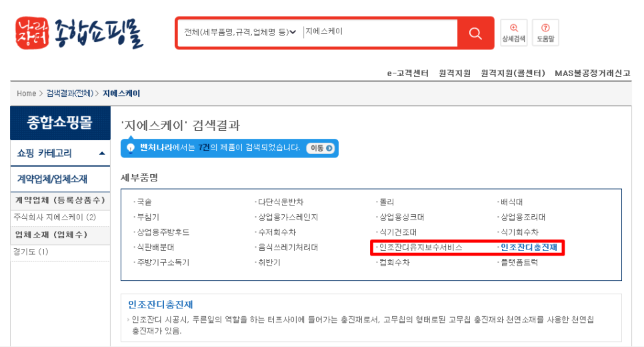The width and height of the screenshot is (644, 347).
Task: Select 배식대 category
Action: point(511,202)
